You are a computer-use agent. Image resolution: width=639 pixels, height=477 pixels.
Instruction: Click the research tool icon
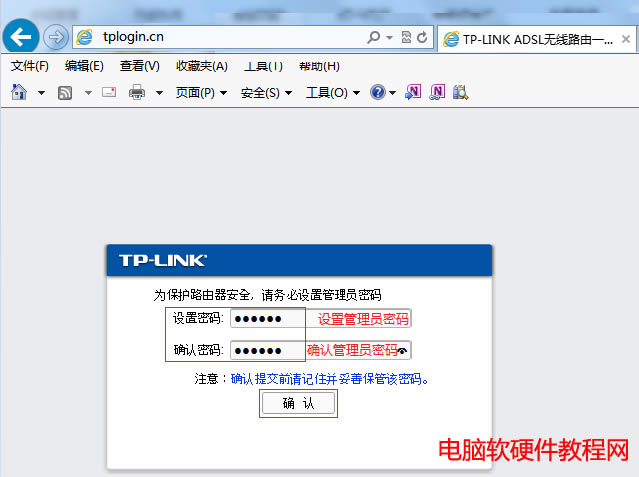click(x=461, y=92)
